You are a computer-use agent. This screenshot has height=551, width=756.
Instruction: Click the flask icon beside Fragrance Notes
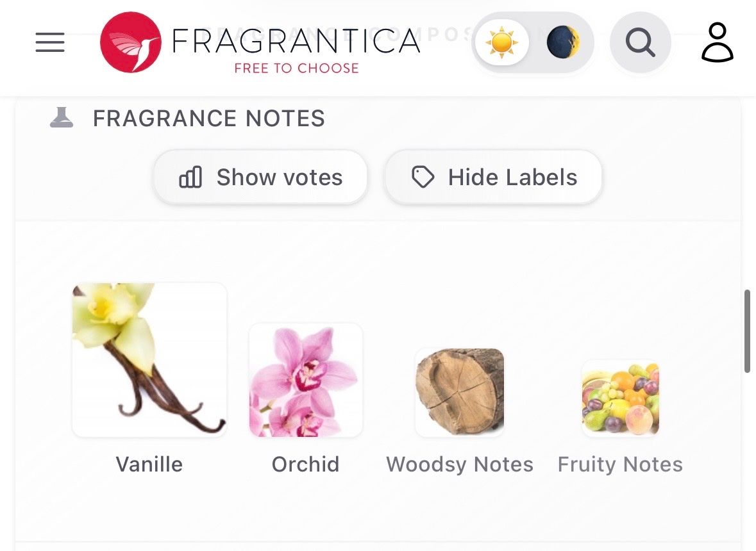pyautogui.click(x=62, y=118)
